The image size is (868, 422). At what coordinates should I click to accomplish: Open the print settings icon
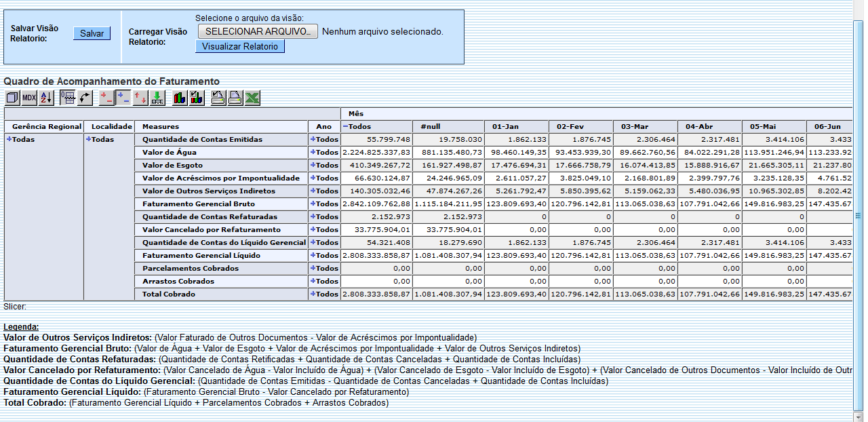[217, 98]
